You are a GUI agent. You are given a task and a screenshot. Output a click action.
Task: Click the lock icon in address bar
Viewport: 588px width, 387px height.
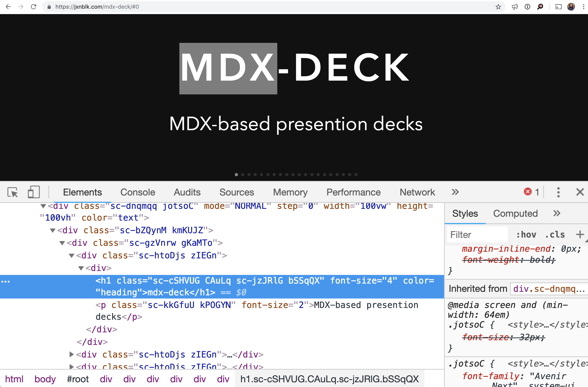click(x=49, y=7)
